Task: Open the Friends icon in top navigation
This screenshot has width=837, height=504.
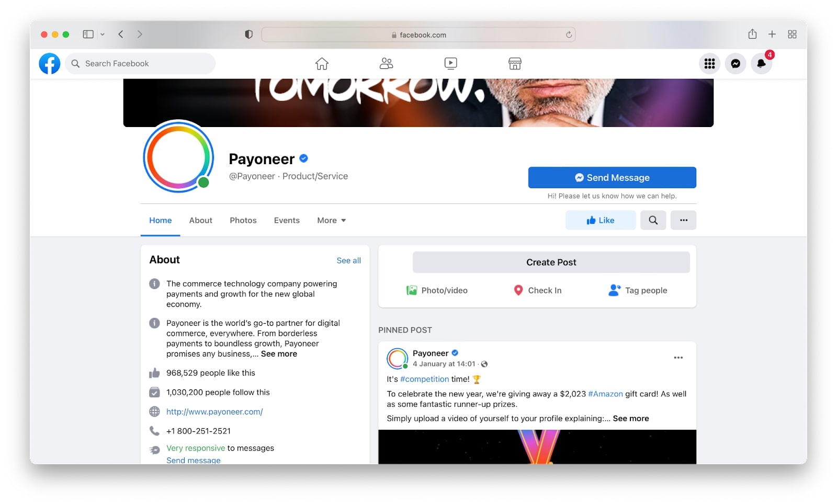Action: point(386,64)
